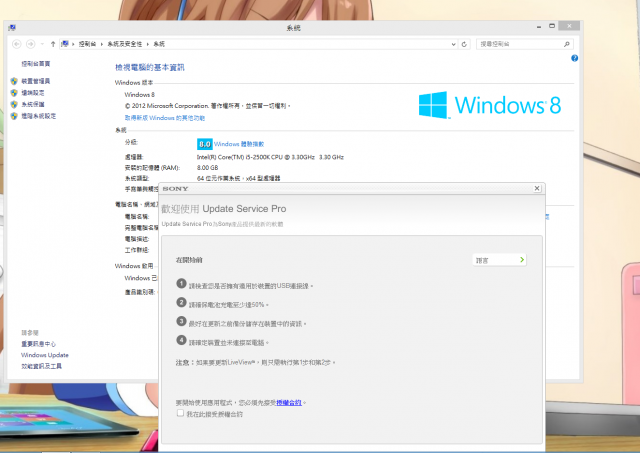The height and width of the screenshot is (453, 640).
Task: Check the 我在此接受授權合約 accept checkbox
Action: [180, 413]
